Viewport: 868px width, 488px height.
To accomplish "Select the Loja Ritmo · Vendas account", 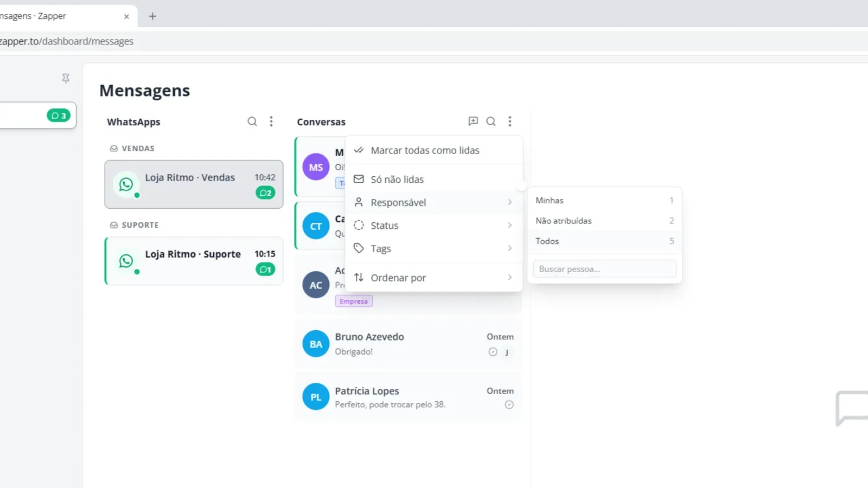I will [x=194, y=184].
